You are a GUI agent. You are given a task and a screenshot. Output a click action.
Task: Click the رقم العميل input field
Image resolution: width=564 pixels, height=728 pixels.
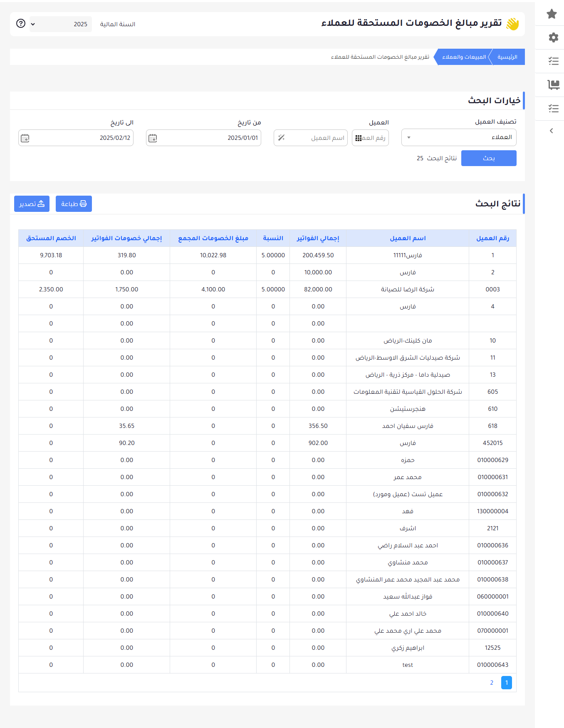[370, 138]
